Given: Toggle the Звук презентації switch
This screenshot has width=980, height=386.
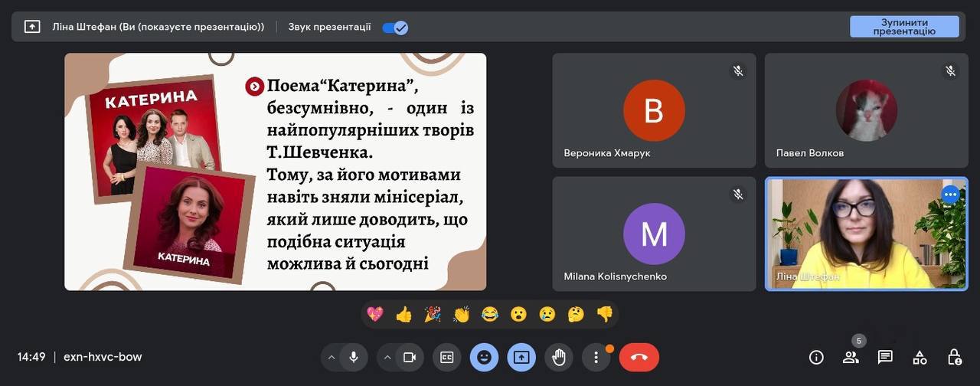Looking at the screenshot, I should pos(395,27).
